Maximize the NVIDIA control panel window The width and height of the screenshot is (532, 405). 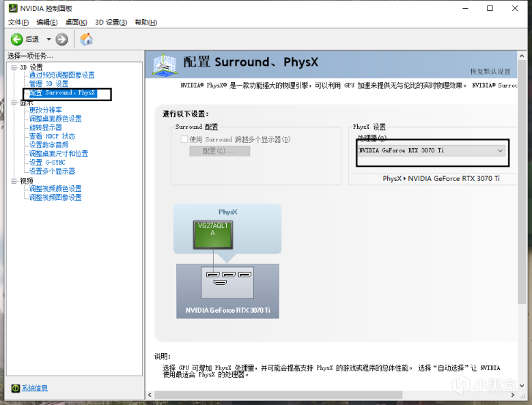point(490,8)
